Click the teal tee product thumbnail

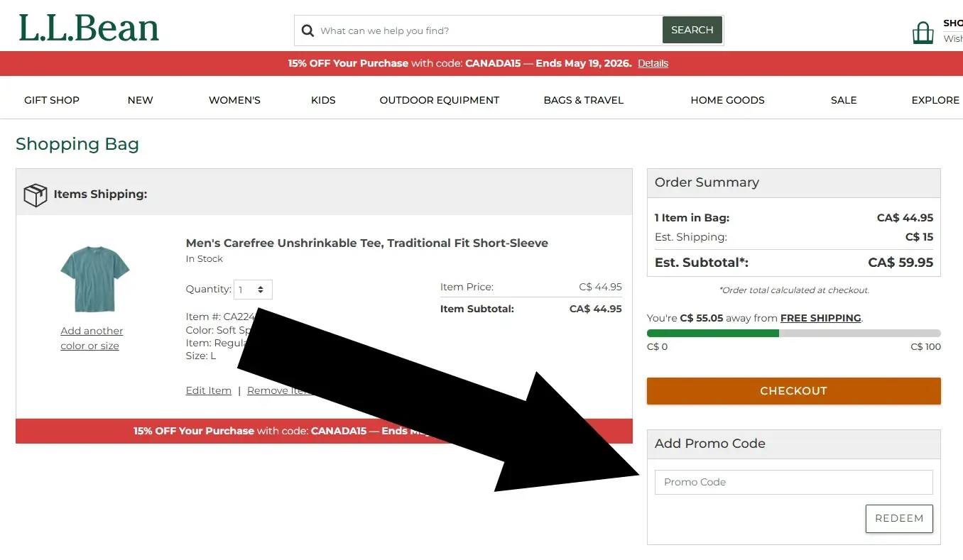94,279
